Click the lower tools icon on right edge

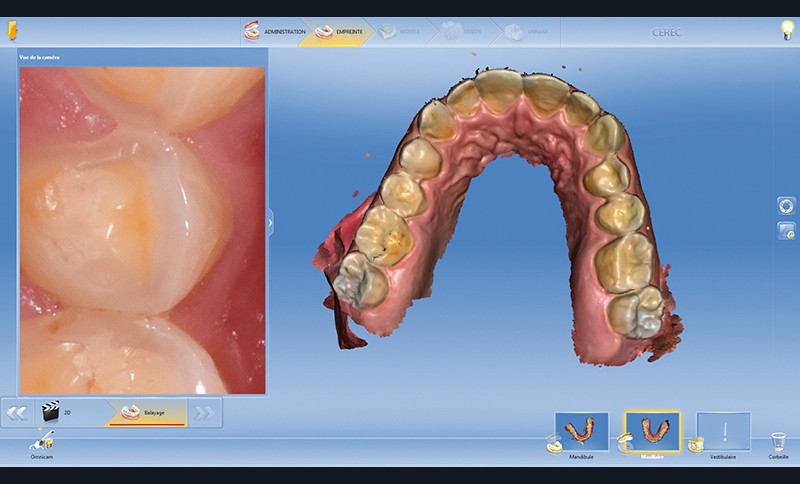(785, 231)
